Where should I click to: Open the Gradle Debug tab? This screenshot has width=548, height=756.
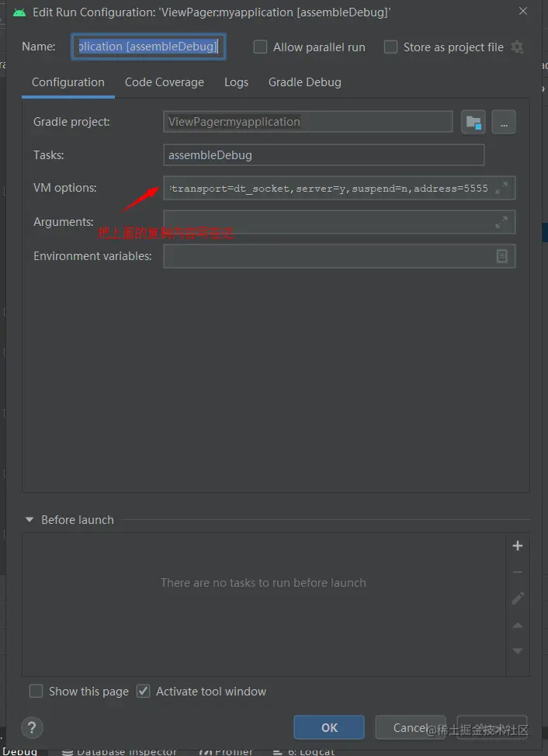click(304, 82)
